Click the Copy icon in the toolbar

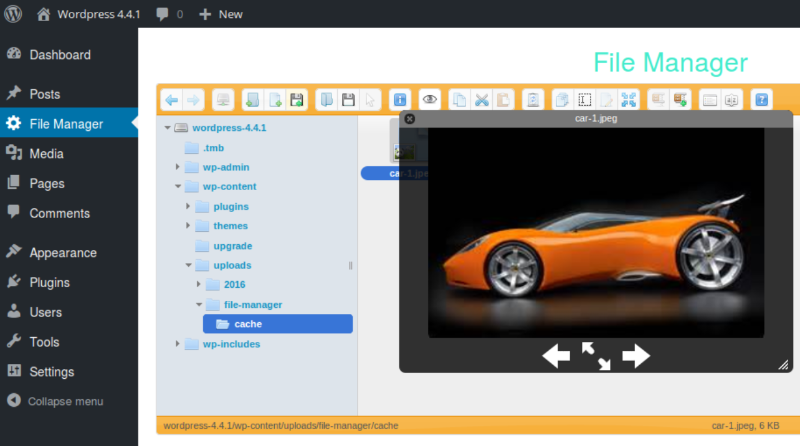point(459,99)
